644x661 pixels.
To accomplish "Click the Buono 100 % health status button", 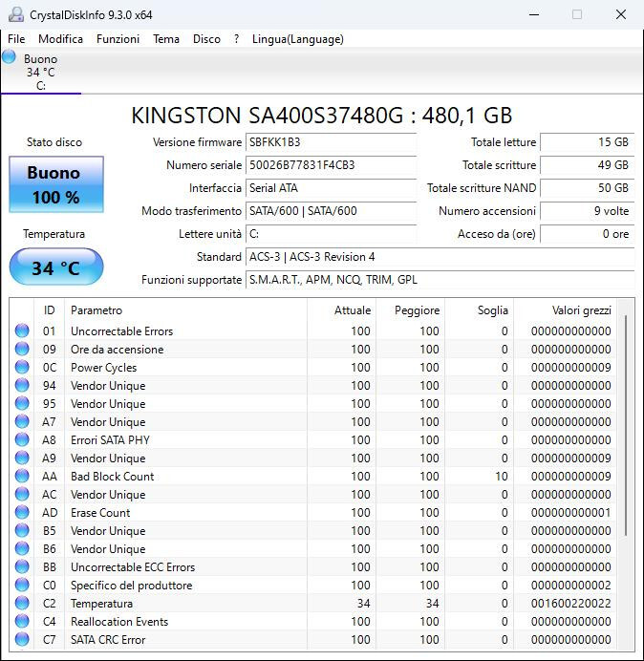I will point(56,184).
